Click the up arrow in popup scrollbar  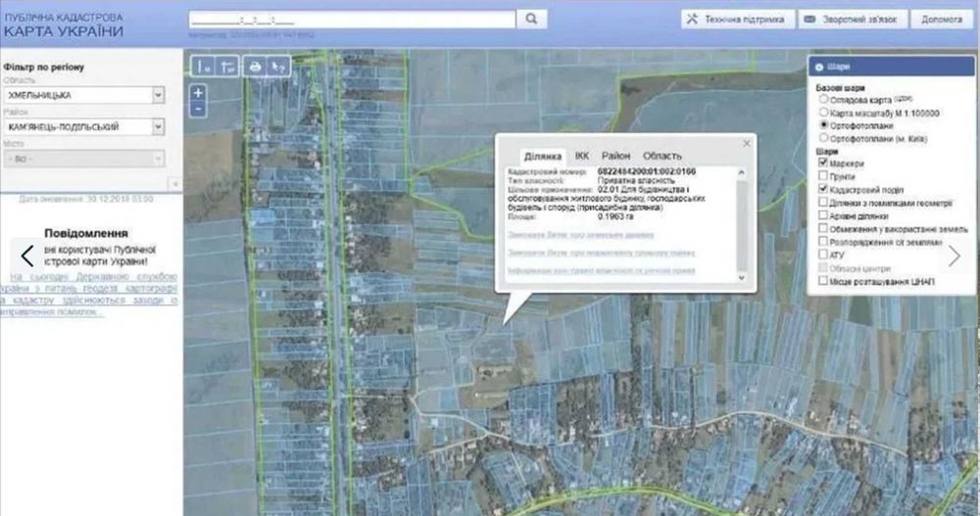click(742, 172)
